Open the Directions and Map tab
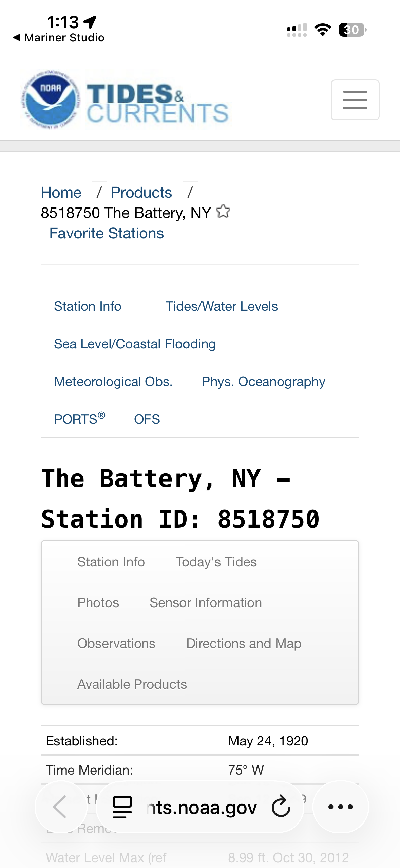The width and height of the screenshot is (400, 868). 244,644
